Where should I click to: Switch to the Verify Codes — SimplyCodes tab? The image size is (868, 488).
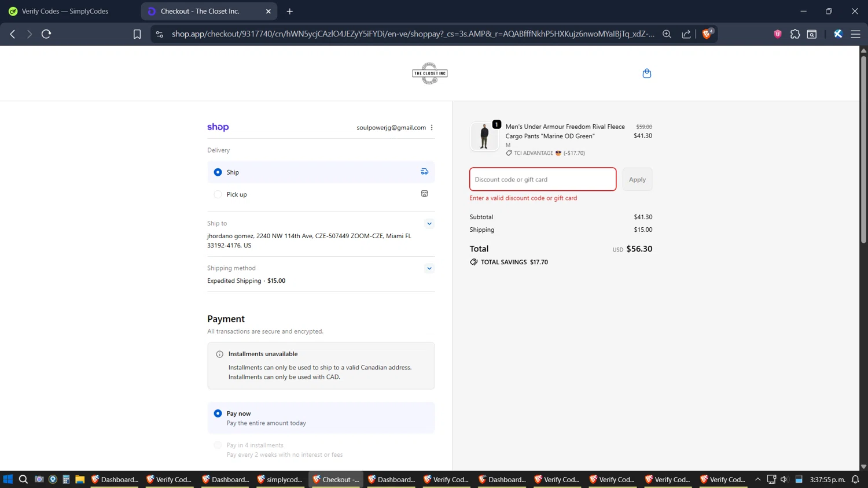tap(65, 11)
